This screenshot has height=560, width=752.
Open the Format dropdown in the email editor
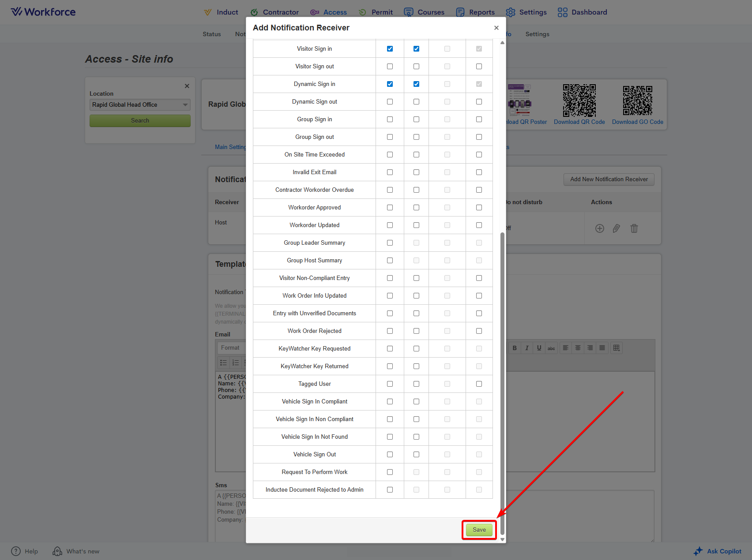click(x=231, y=348)
